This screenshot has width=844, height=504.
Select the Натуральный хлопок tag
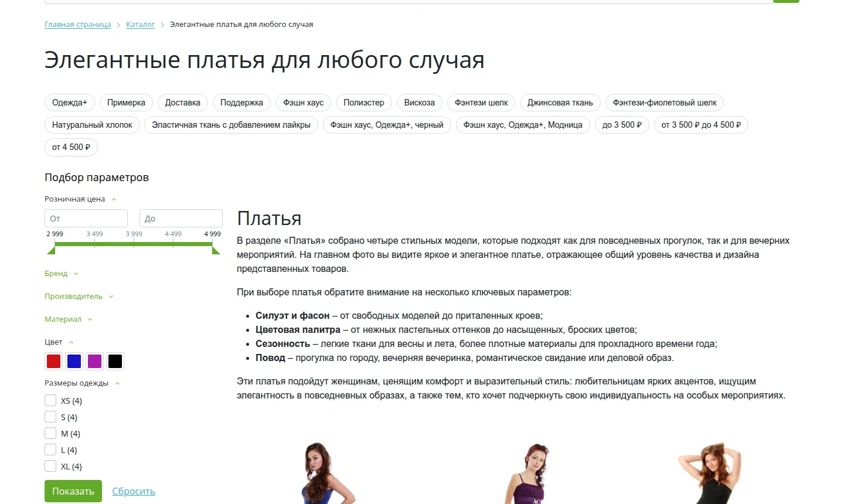92,125
